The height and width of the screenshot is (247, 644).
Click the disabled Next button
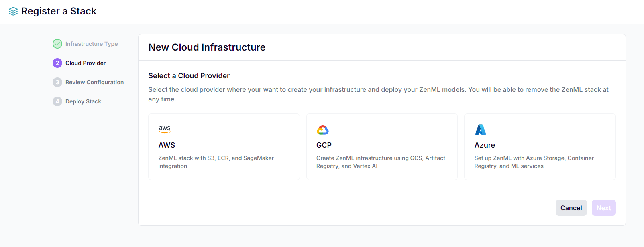pos(603,207)
